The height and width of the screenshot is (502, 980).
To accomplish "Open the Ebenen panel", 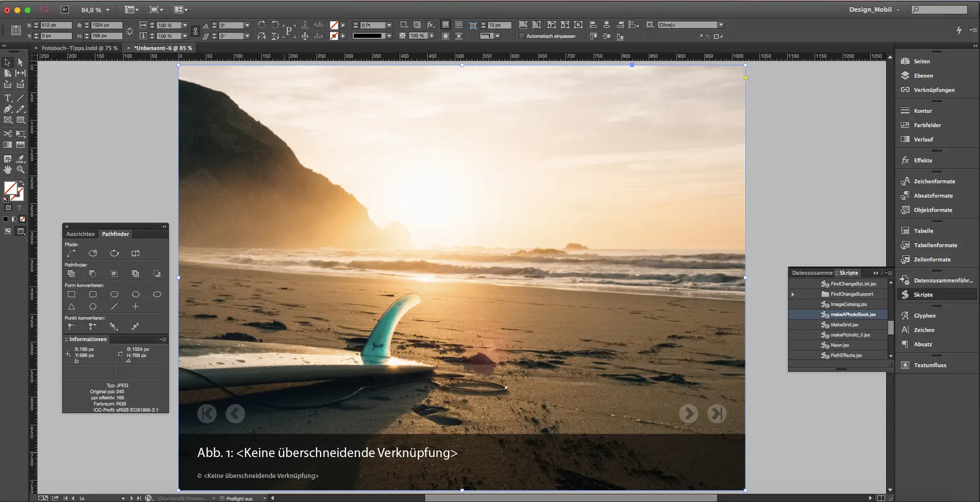I will click(923, 76).
